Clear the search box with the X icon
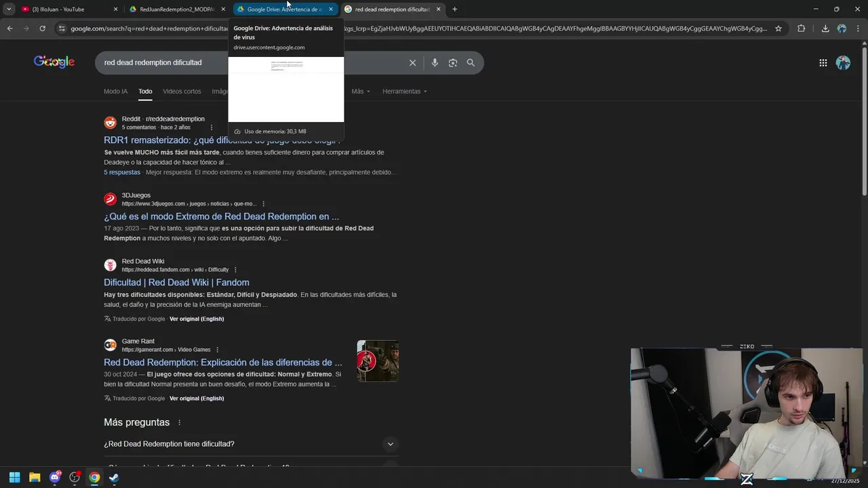The image size is (868, 488). point(412,62)
